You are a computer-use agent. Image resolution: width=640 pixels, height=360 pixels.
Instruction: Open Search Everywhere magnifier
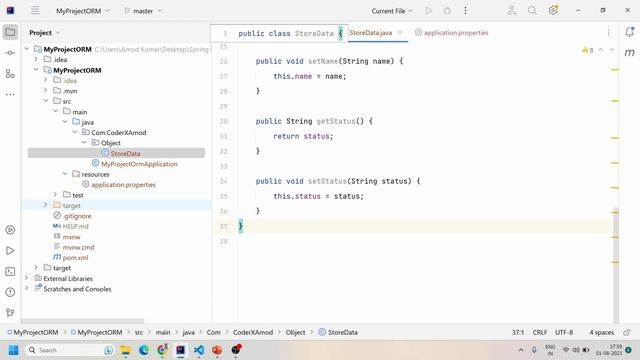point(532,11)
